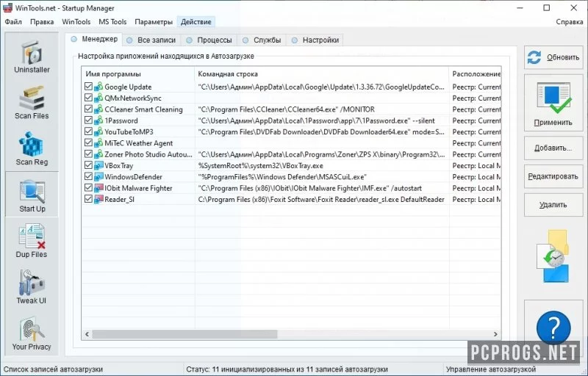Open the Your Privacy tool
This screenshot has height=376, width=588.
32,333
